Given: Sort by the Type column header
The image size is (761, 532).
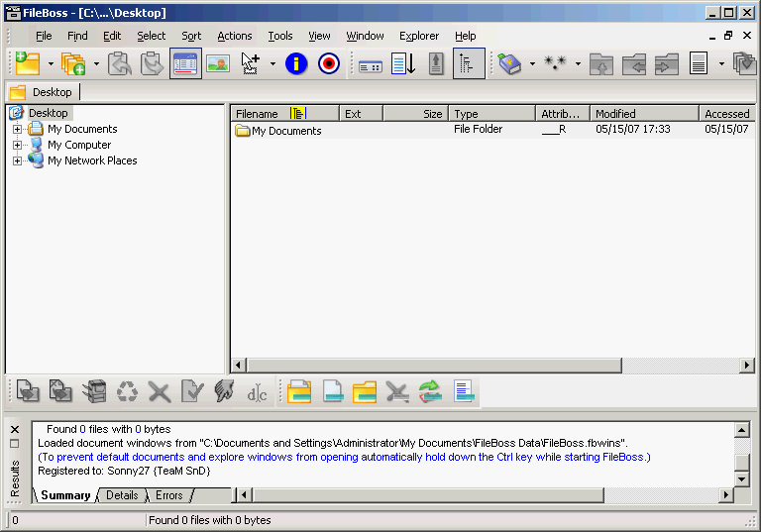Looking at the screenshot, I should [492, 114].
